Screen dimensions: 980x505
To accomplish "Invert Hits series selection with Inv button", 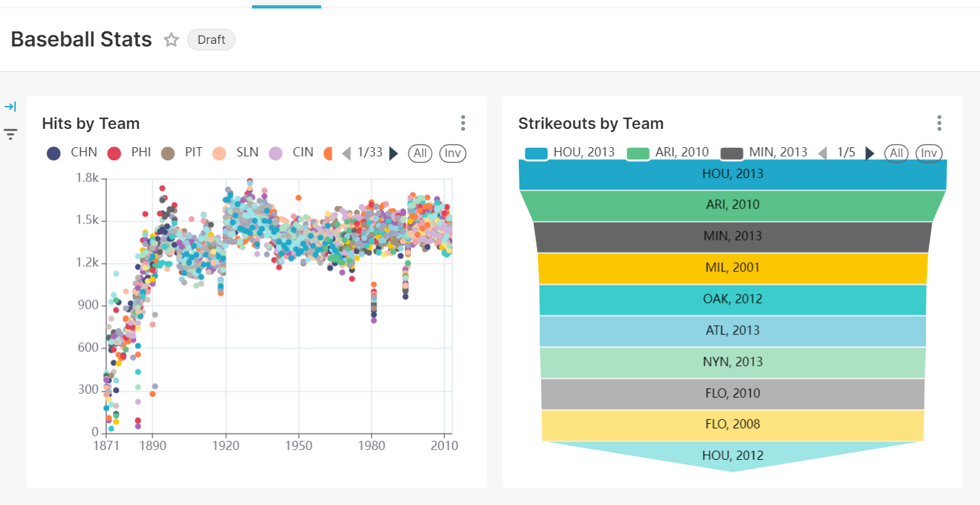I will pyautogui.click(x=453, y=153).
